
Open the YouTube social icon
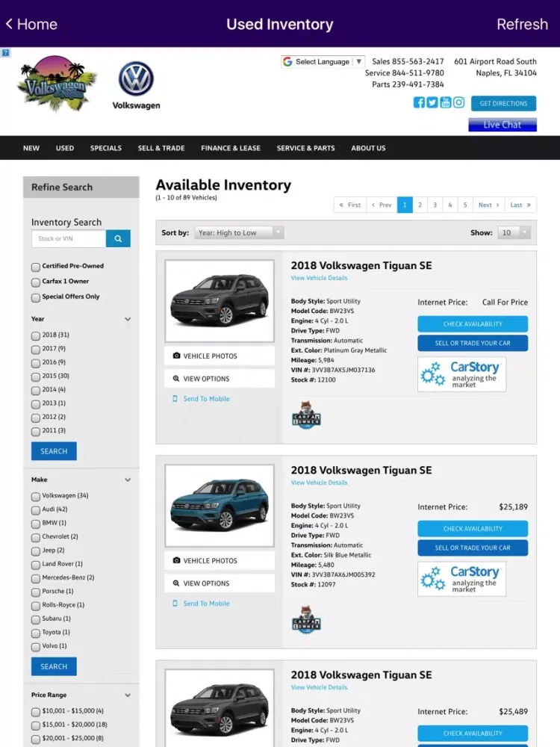click(445, 102)
